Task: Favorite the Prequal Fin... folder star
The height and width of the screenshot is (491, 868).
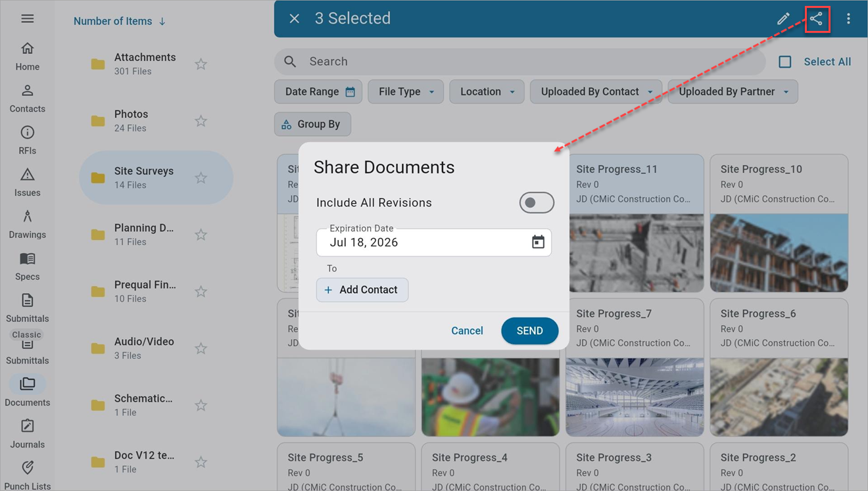Action: [201, 291]
